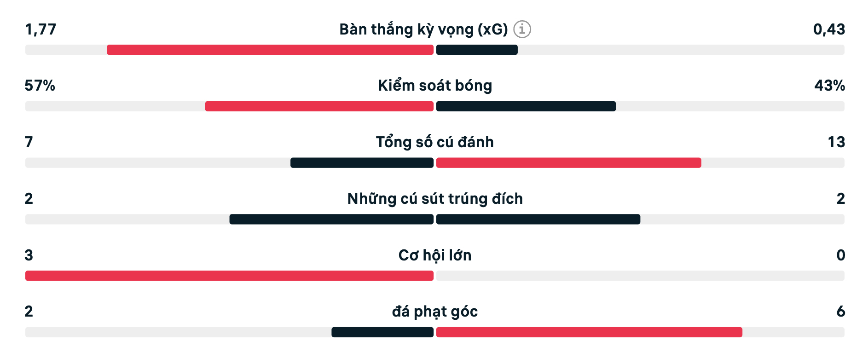868x358 pixels.
Task: Click the red 6 corners bar
Action: pyautogui.click(x=589, y=332)
